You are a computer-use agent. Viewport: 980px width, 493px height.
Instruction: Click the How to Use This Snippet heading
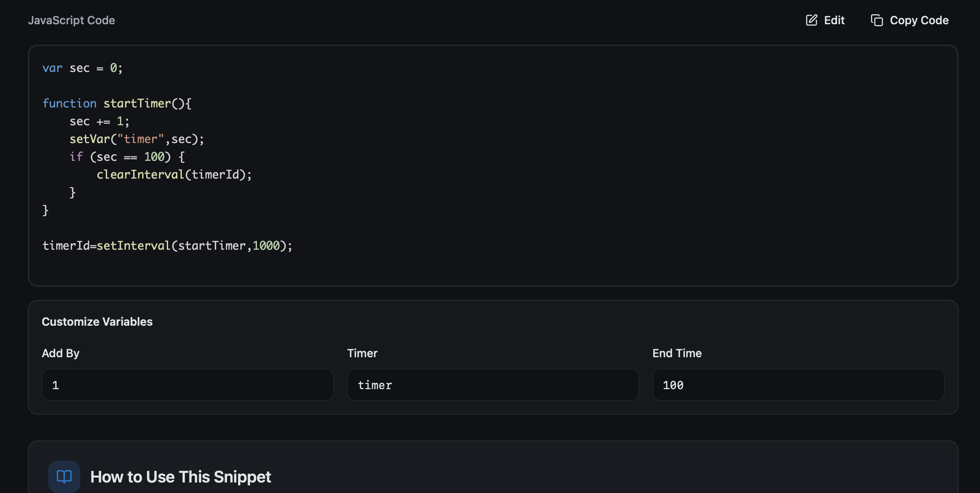click(180, 477)
